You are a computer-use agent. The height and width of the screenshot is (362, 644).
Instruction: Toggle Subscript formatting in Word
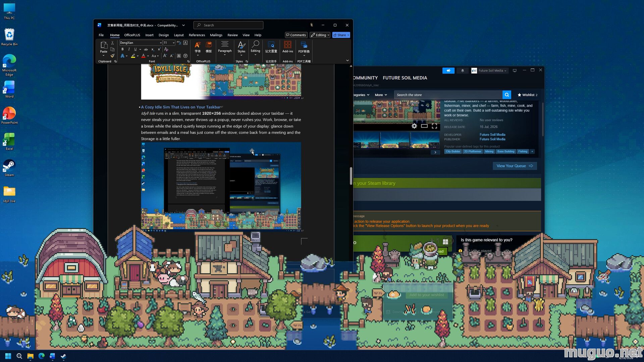(153, 49)
